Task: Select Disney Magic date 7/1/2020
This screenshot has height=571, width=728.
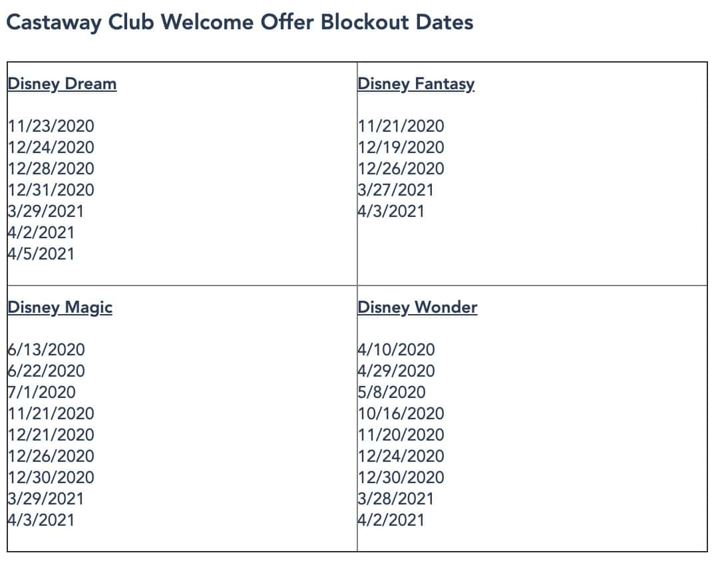Action: tap(42, 393)
